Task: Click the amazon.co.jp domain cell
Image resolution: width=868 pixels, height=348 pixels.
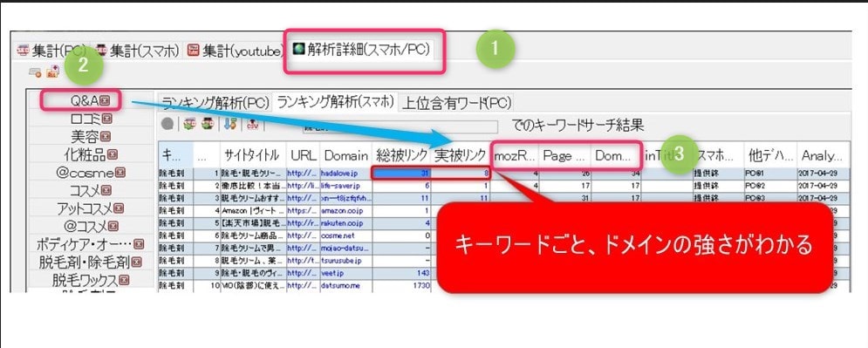Action: tap(346, 210)
